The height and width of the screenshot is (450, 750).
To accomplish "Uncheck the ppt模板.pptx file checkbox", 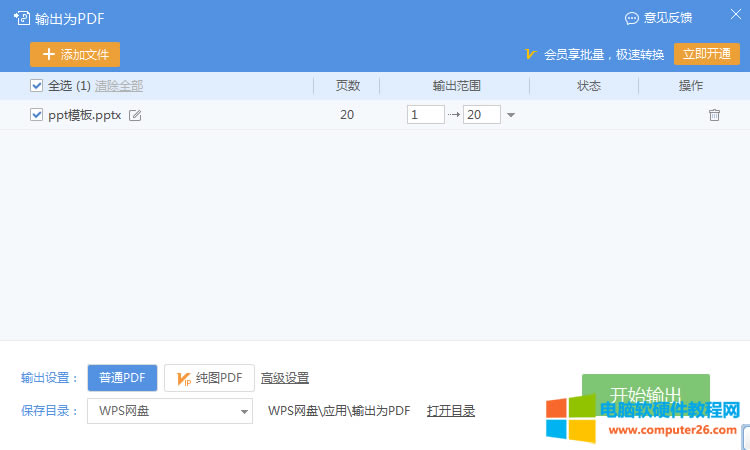I will (37, 115).
